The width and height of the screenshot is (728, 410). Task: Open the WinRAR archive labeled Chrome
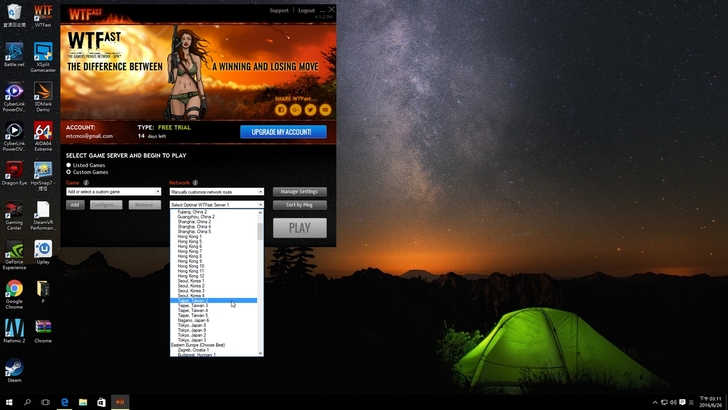43,331
